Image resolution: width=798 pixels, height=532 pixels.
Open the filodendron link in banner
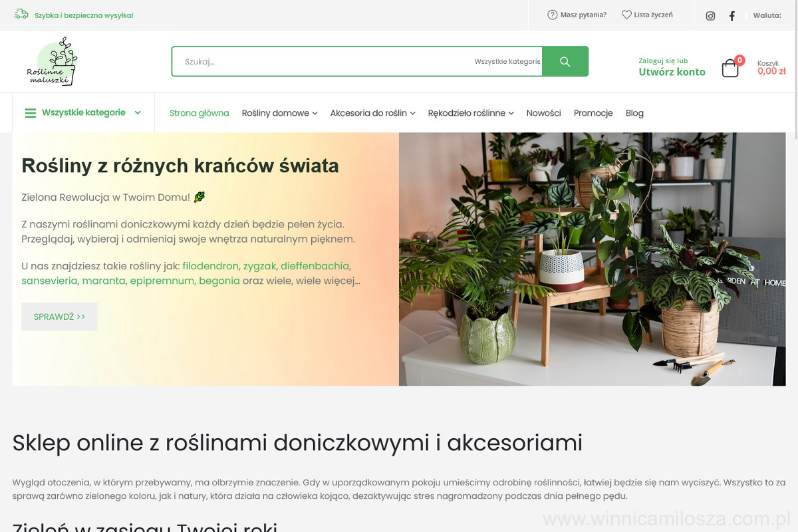pos(210,266)
